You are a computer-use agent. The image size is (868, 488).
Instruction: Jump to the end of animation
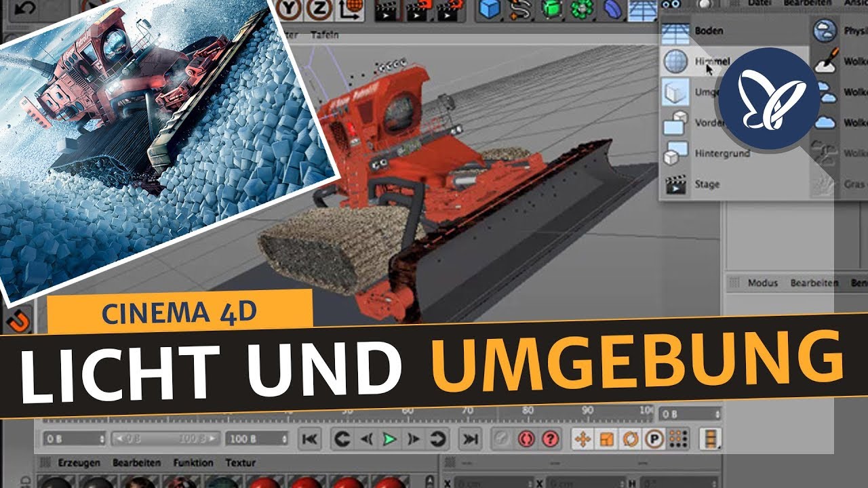click(470, 439)
